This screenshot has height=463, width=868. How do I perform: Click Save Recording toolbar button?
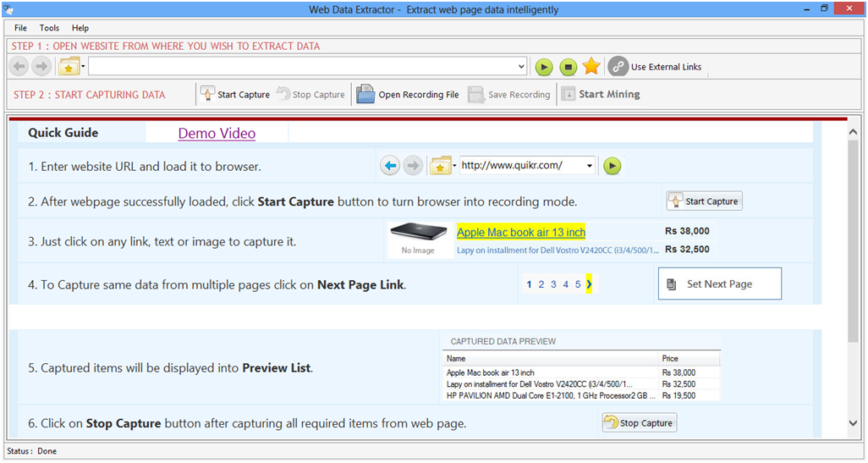(509, 95)
